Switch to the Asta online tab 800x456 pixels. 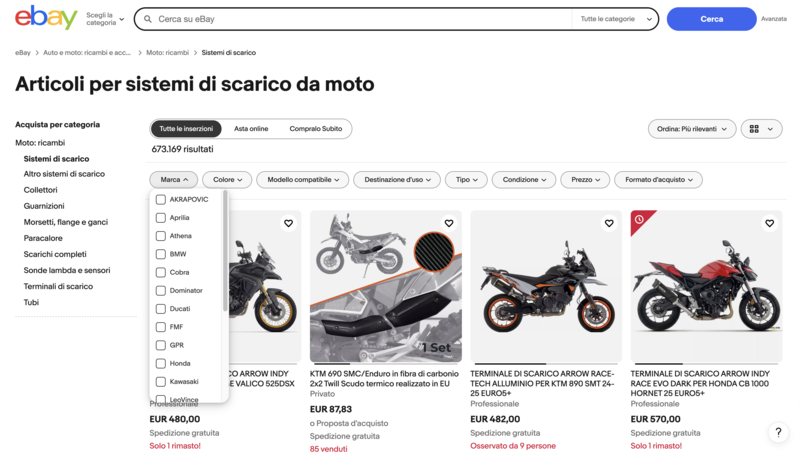tap(251, 129)
